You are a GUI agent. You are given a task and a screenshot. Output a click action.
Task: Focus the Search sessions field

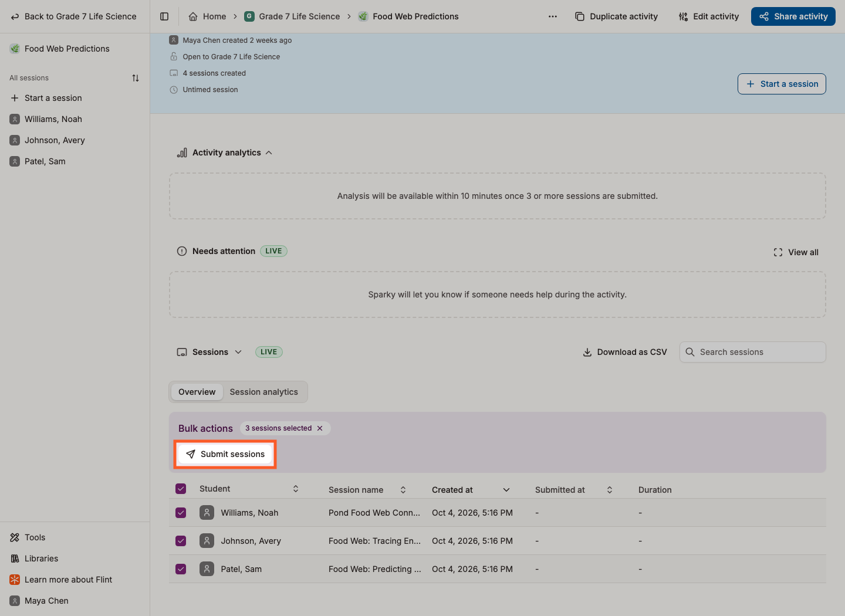tap(753, 352)
